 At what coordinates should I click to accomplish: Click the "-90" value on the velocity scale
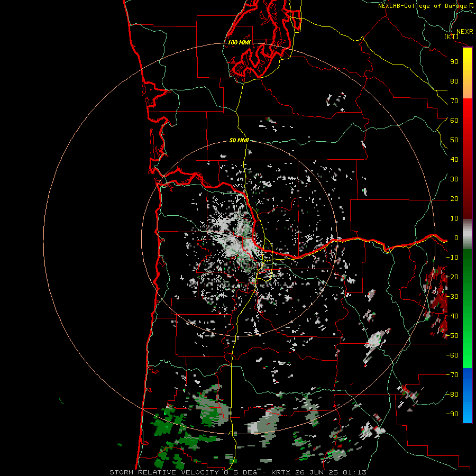452,414
